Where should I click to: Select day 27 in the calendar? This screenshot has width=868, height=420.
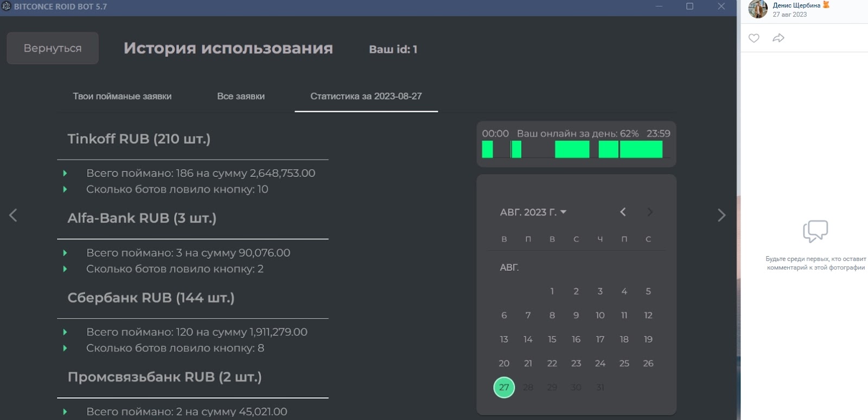click(x=504, y=387)
